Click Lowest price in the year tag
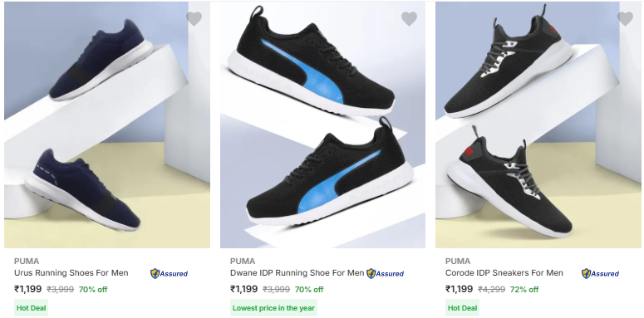 (273, 308)
